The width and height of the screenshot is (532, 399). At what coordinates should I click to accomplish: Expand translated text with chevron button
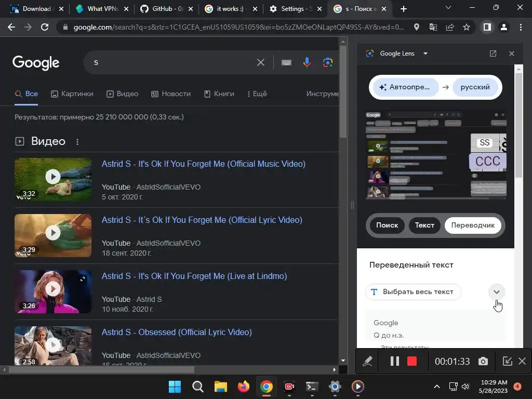point(496,292)
